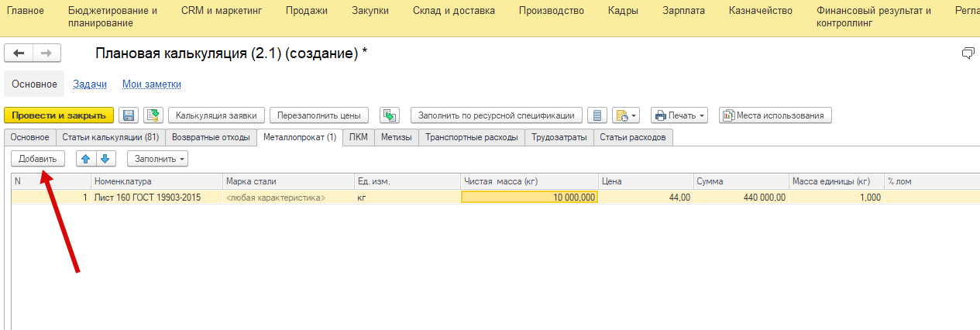Move row up with blue arrow
Image resolution: width=980 pixels, height=330 pixels.
click(86, 159)
